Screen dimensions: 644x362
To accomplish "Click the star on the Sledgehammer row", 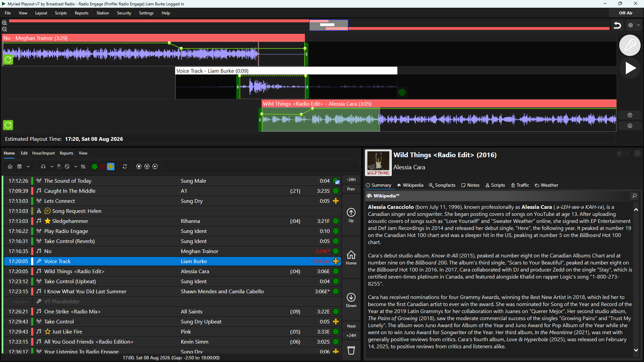I will (48, 221).
